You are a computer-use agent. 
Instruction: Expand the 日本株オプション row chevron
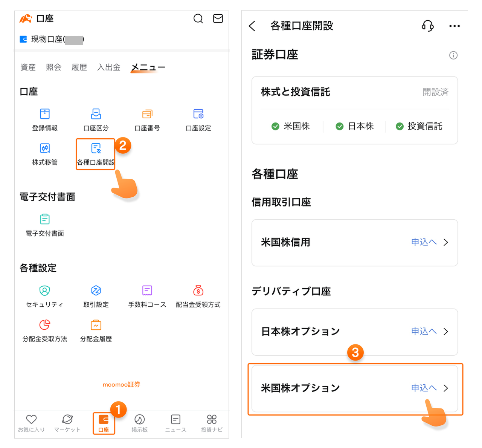446,332
